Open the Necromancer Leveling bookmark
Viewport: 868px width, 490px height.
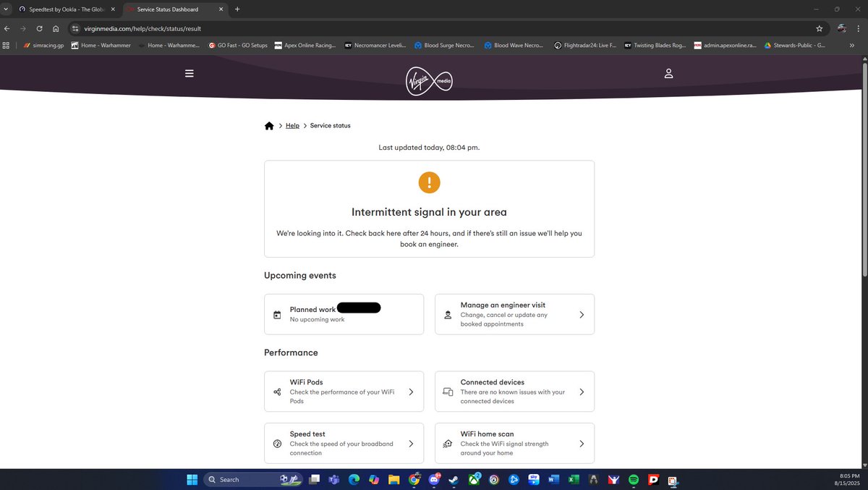pyautogui.click(x=375, y=45)
